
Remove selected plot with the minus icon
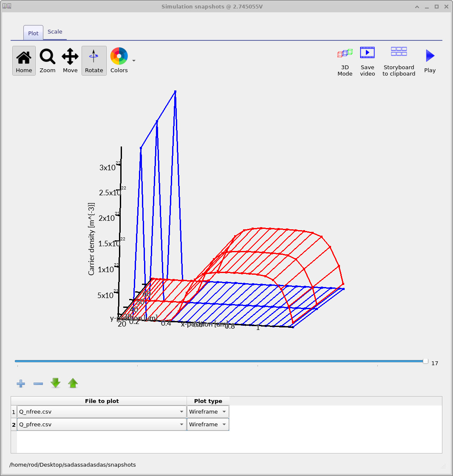(x=38, y=383)
